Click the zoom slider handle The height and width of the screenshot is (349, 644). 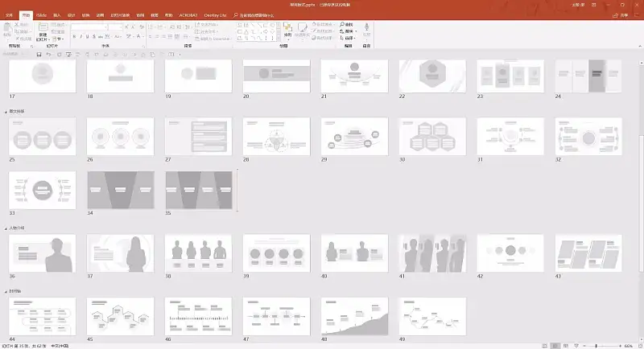point(597,346)
